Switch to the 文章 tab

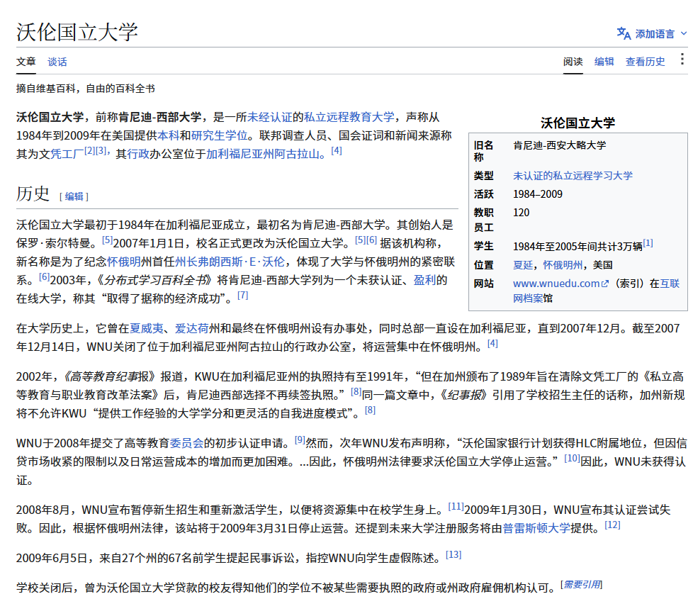point(26,62)
